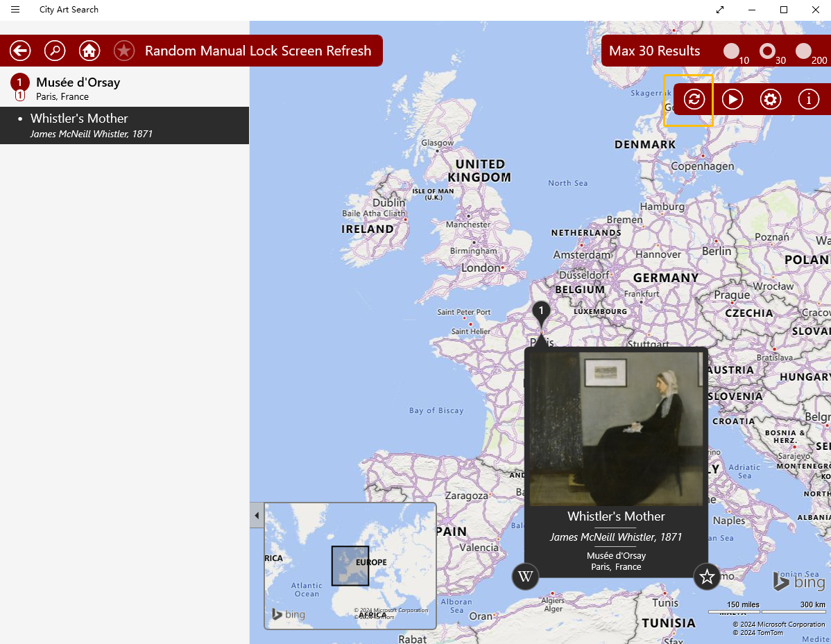Select the 30 results radio option
This screenshot has height=644, width=831.
(767, 51)
